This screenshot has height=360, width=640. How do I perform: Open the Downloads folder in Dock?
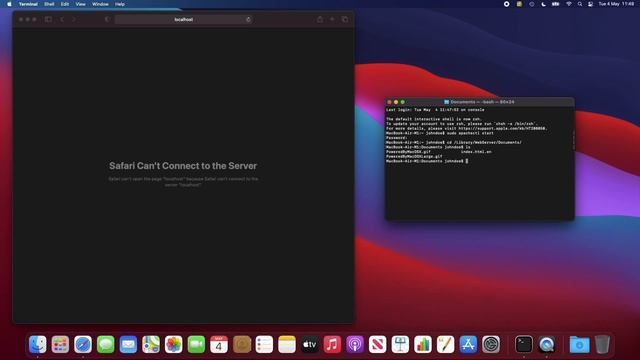click(580, 344)
